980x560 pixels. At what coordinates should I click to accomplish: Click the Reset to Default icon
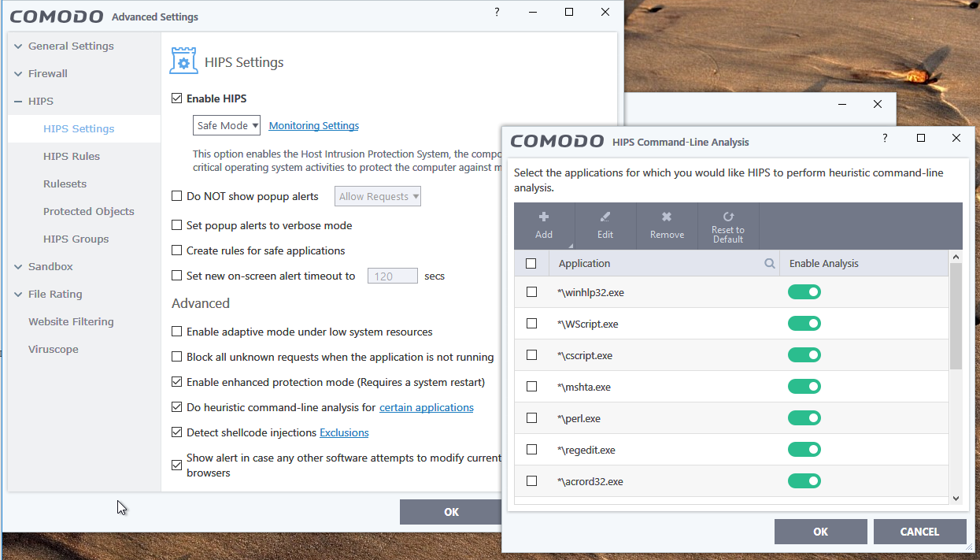(728, 217)
